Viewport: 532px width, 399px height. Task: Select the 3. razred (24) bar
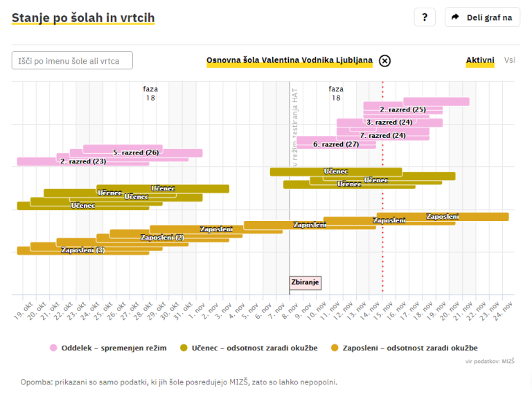tap(389, 123)
